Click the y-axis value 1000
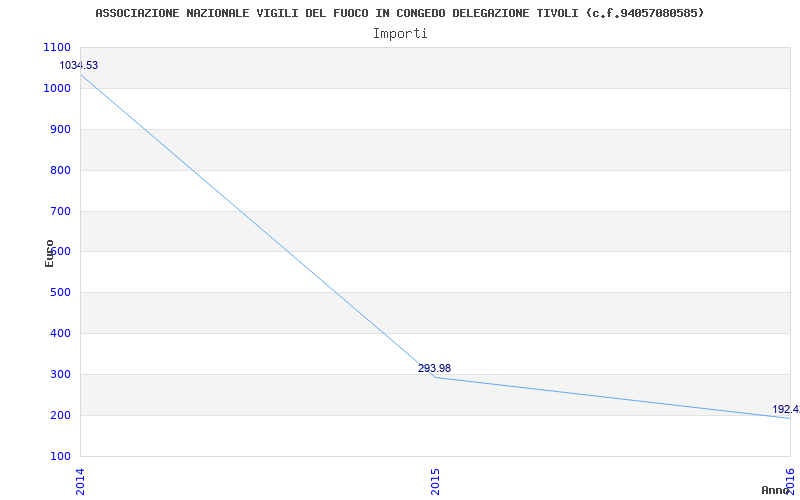This screenshot has width=800, height=500. [57, 88]
